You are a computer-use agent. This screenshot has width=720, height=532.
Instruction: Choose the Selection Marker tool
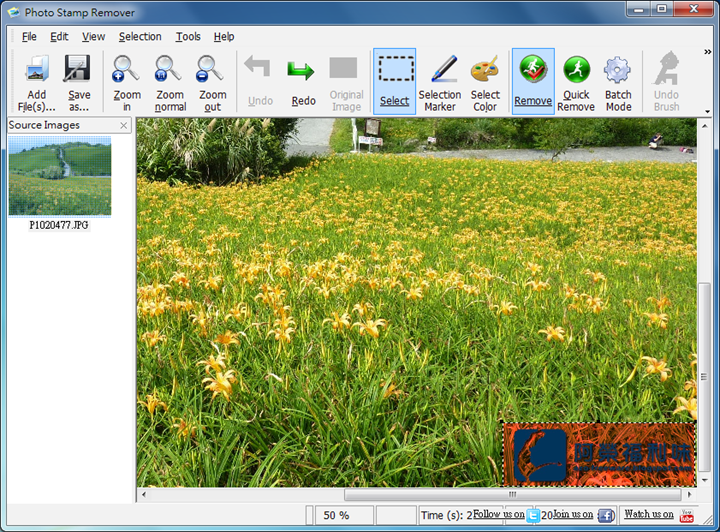(x=440, y=70)
